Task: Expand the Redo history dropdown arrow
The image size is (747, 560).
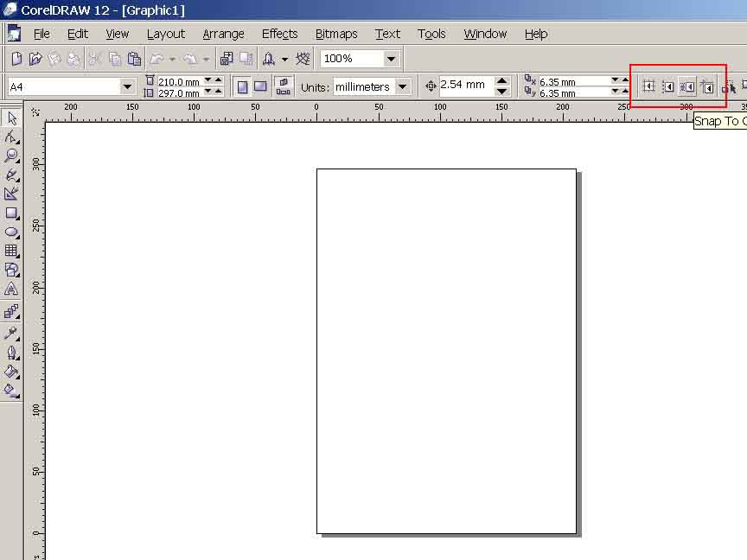Action: click(207, 59)
